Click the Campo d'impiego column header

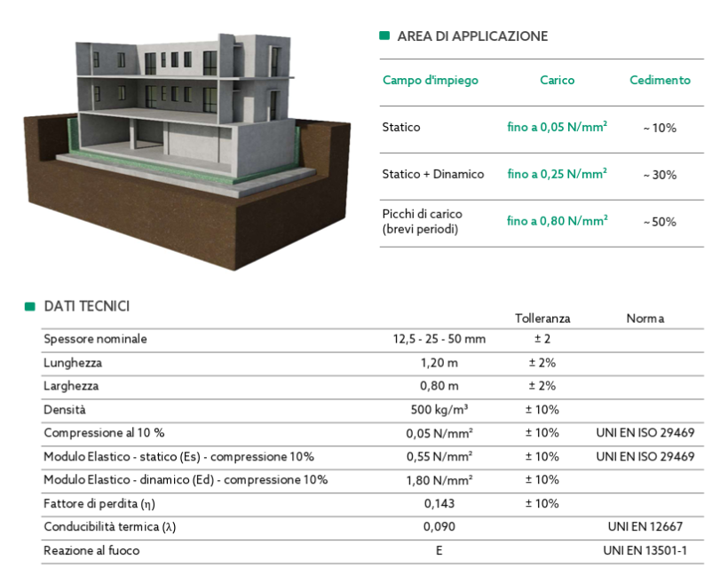(x=431, y=80)
